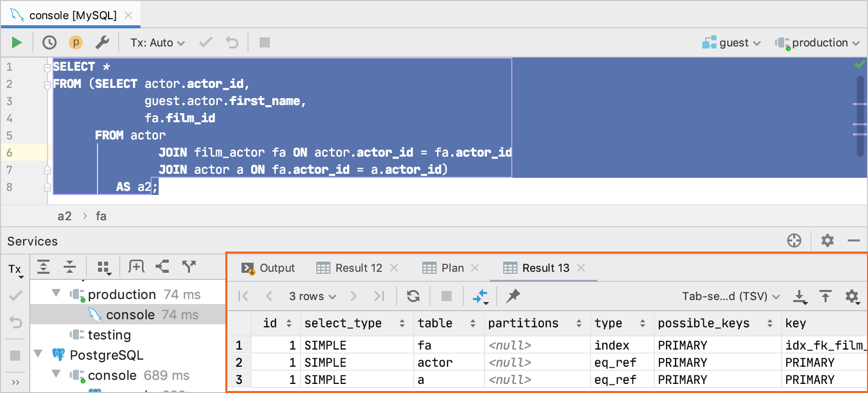Open result grid settings gear

(x=852, y=297)
